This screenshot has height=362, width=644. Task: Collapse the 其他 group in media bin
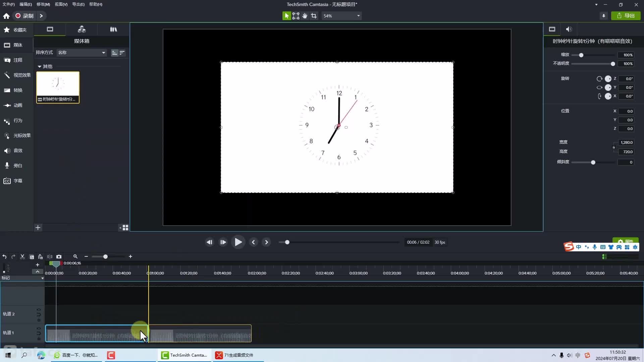click(39, 66)
